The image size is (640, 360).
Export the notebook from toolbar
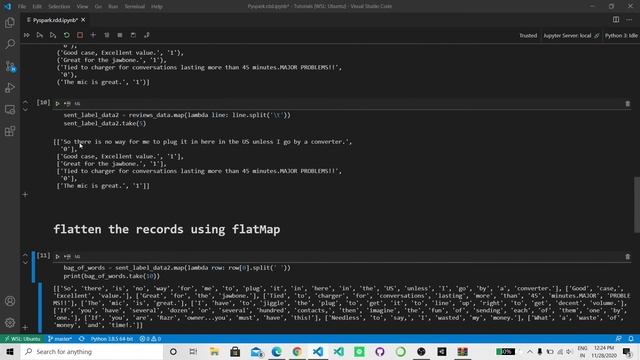pyautogui.click(x=147, y=36)
